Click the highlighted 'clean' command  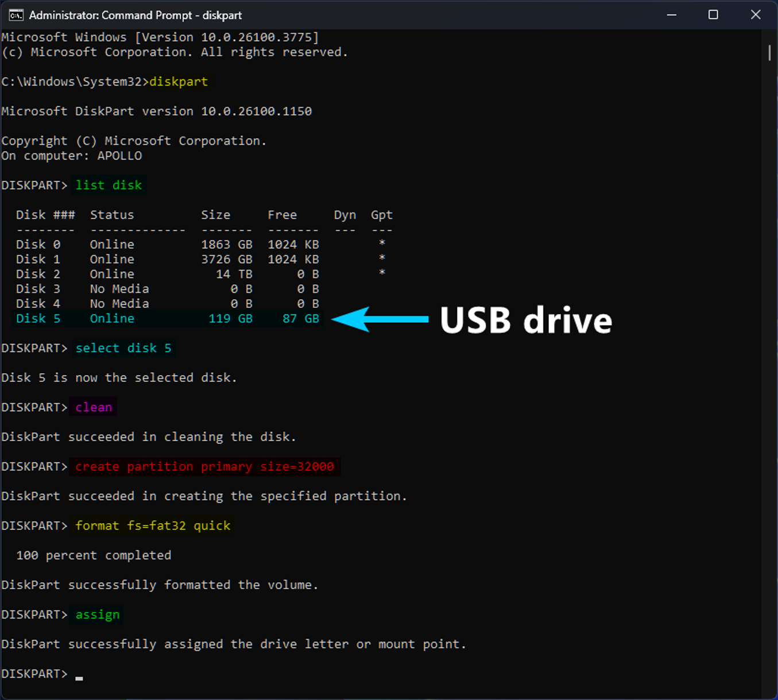coord(92,407)
